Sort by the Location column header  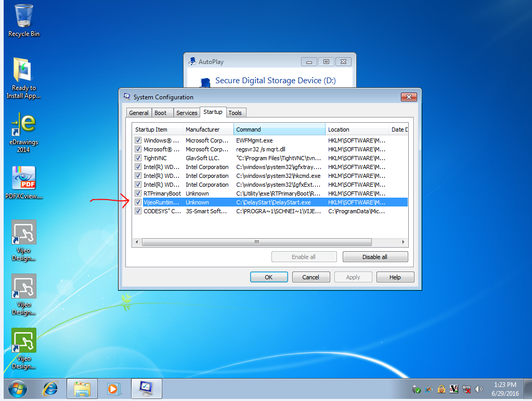(357, 130)
